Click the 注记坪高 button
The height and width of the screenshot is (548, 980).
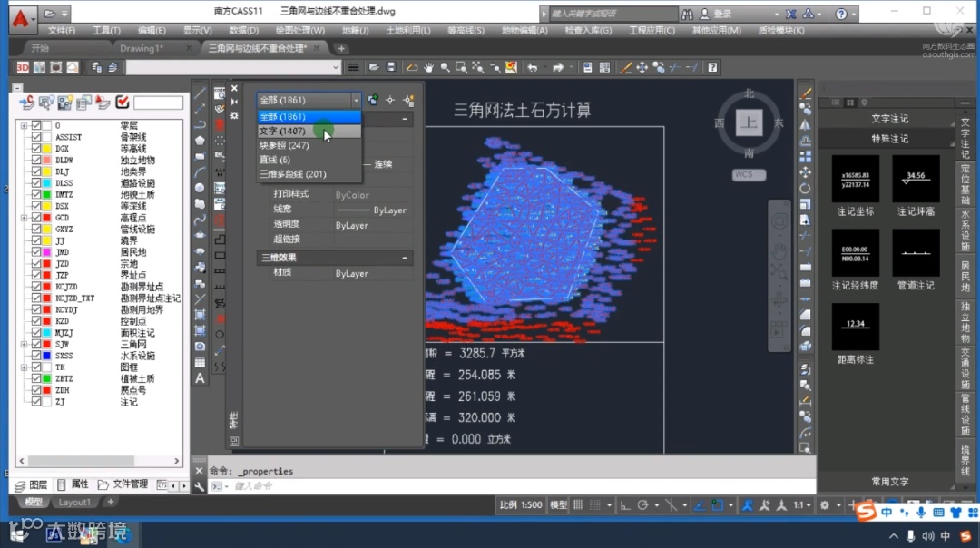click(x=916, y=186)
